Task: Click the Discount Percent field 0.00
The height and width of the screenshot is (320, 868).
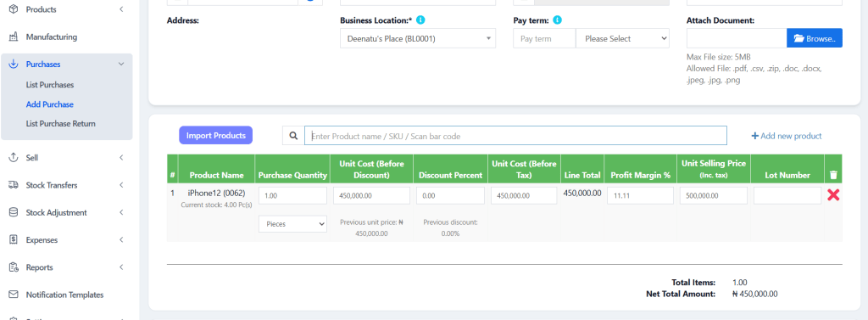Action: 451,196
